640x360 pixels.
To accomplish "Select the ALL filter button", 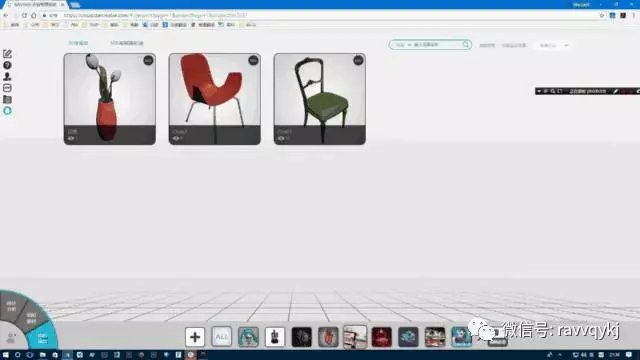I will [x=222, y=337].
